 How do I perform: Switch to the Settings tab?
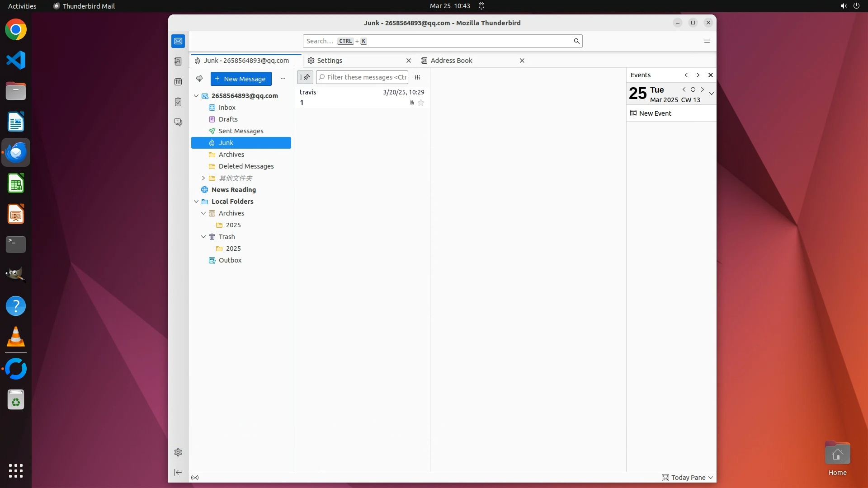(x=330, y=61)
